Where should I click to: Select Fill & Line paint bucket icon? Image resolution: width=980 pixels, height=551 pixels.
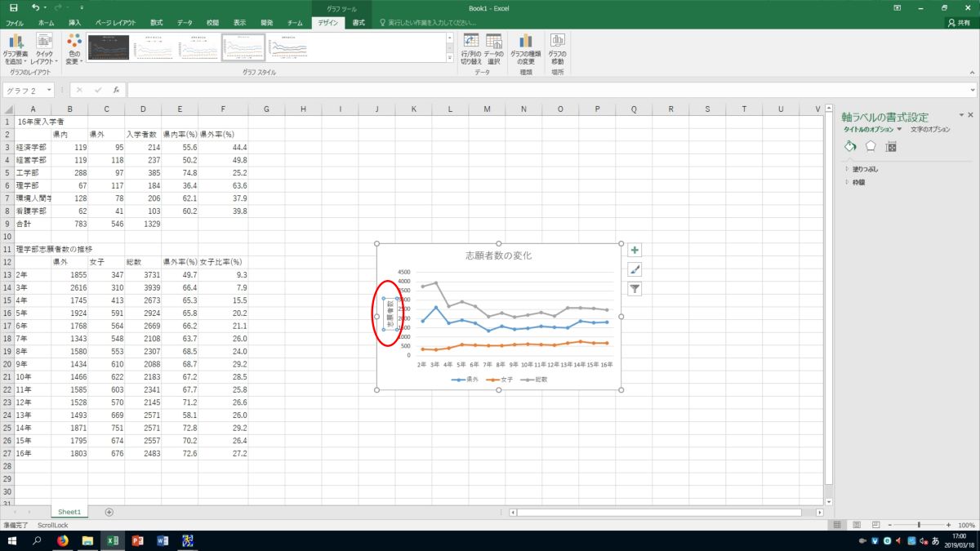(850, 146)
